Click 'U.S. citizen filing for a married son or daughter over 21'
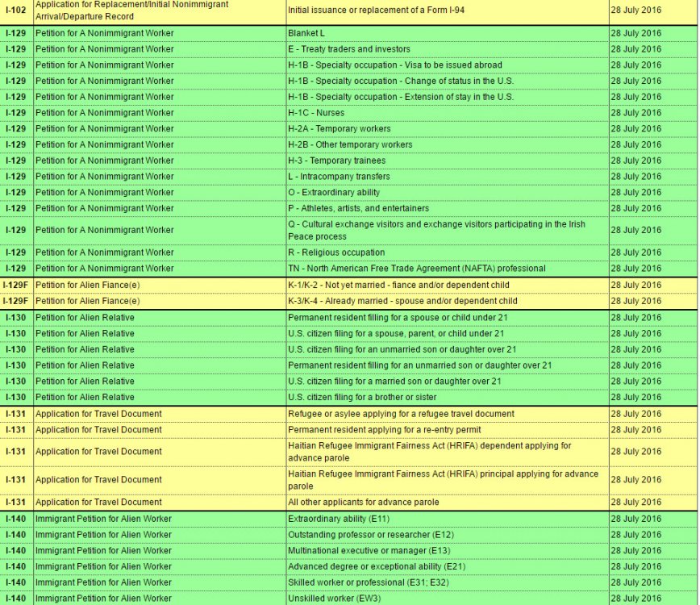Viewport: 700px width, 605px height. pyautogui.click(x=448, y=382)
